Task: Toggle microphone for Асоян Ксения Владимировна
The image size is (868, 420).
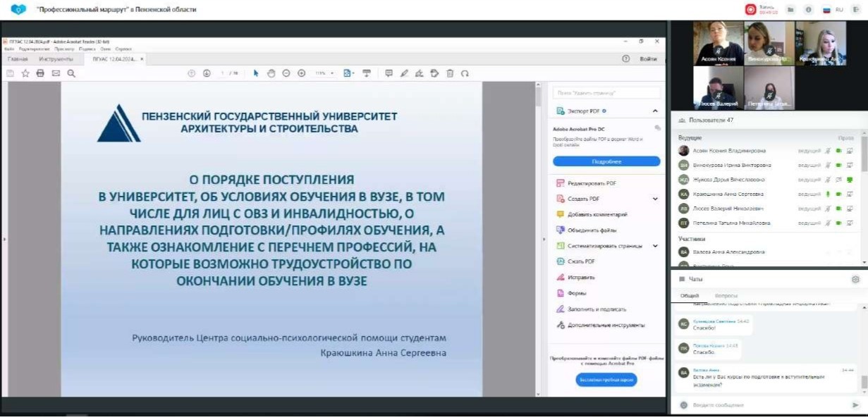Action: 829,151
